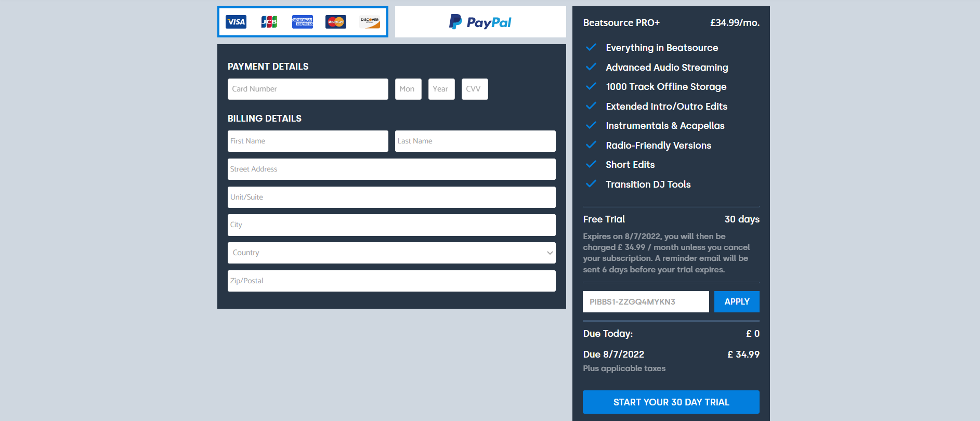Click START YOUR 30 DAY TRIAL

tap(671, 402)
